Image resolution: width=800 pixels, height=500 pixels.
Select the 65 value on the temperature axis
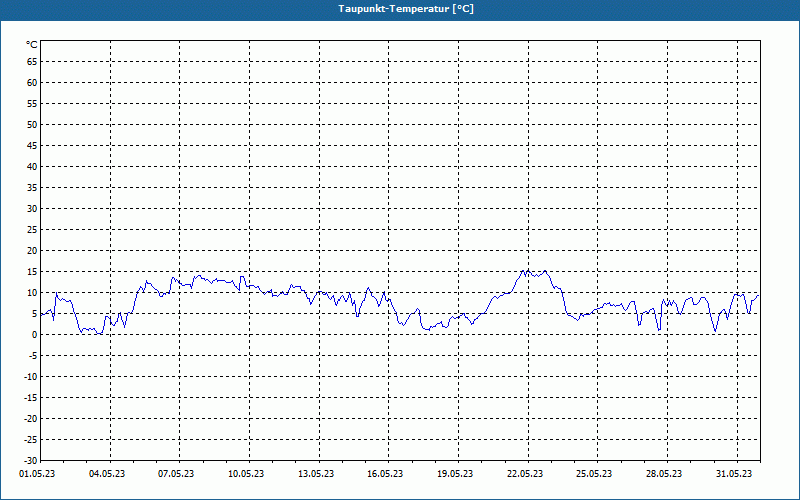[32, 62]
